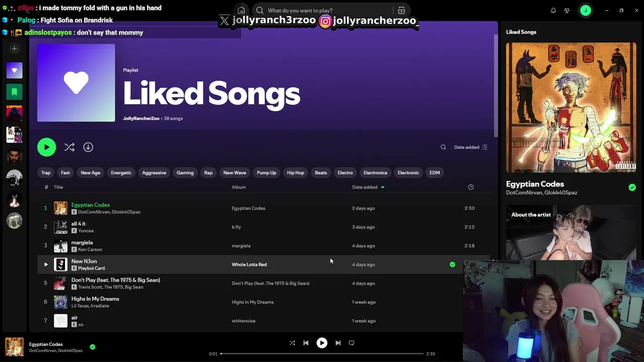This screenshot has height=362, width=644.
Task: Select the EDM tag chip
Action: (x=435, y=172)
